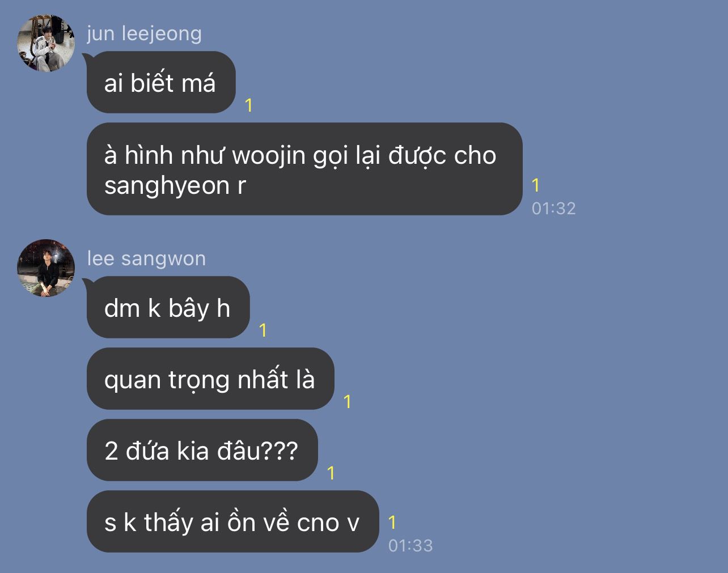728x573 pixels.
Task: Select the message 'ai biết má'
Action: [161, 83]
